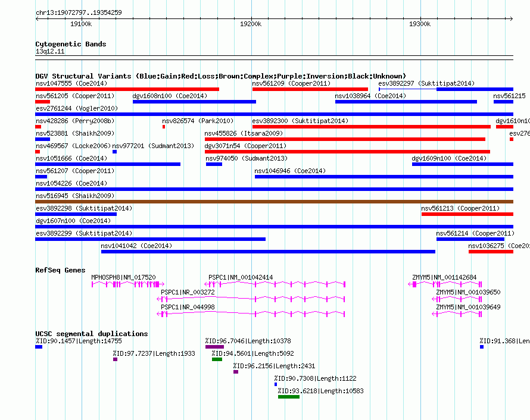Click dgv1609n100 (Coe2014) label

449,158
